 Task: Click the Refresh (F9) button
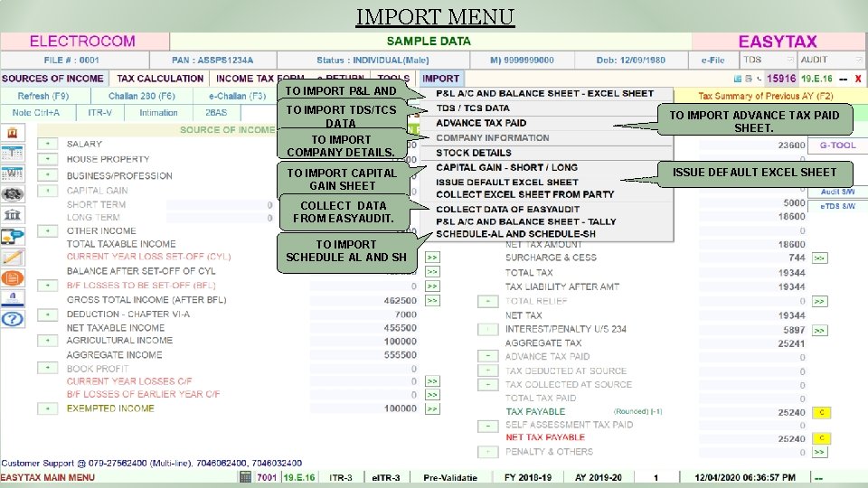(43, 96)
